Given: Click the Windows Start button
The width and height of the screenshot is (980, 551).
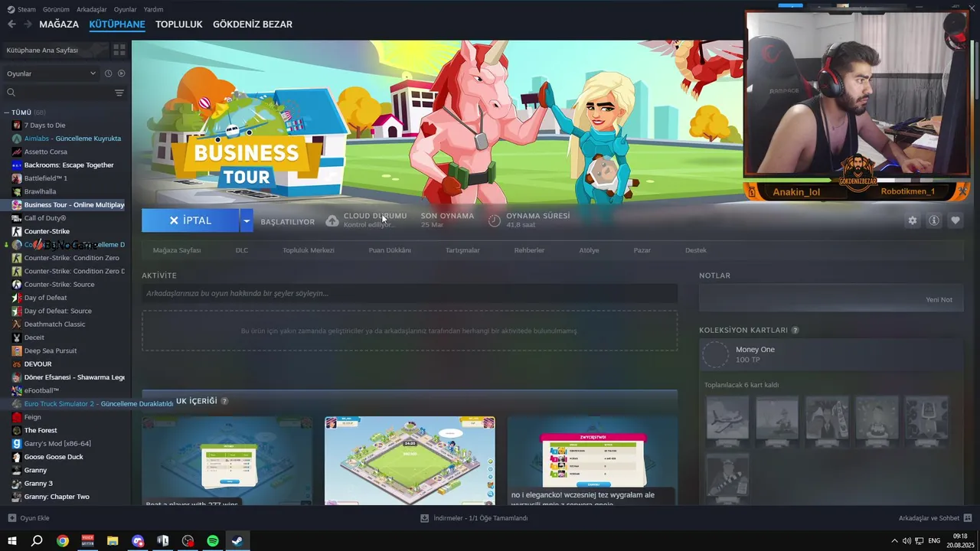Looking at the screenshot, I should click(x=12, y=541).
